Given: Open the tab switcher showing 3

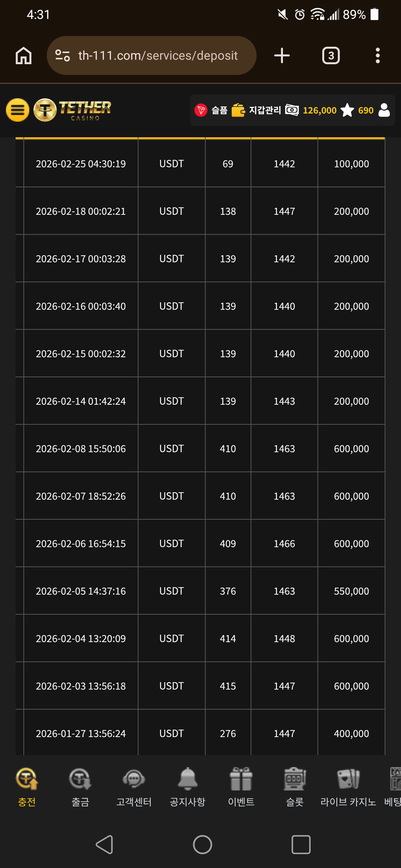Looking at the screenshot, I should coord(331,56).
